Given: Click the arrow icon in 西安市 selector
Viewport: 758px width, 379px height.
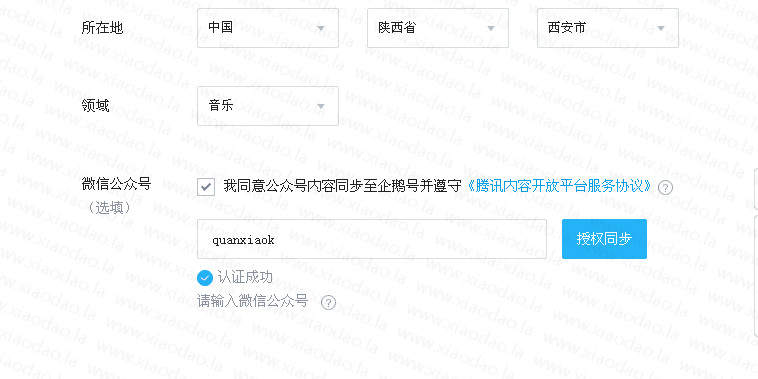Looking at the screenshot, I should point(661,29).
